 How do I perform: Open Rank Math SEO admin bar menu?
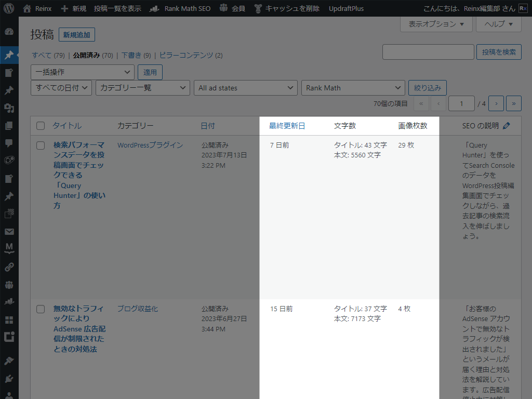click(180, 8)
